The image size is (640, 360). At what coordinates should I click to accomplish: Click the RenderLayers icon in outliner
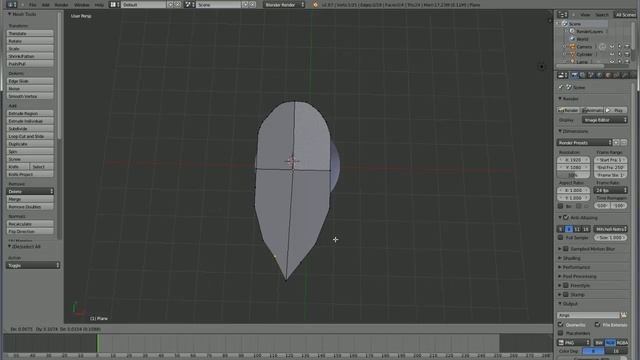tap(572, 31)
